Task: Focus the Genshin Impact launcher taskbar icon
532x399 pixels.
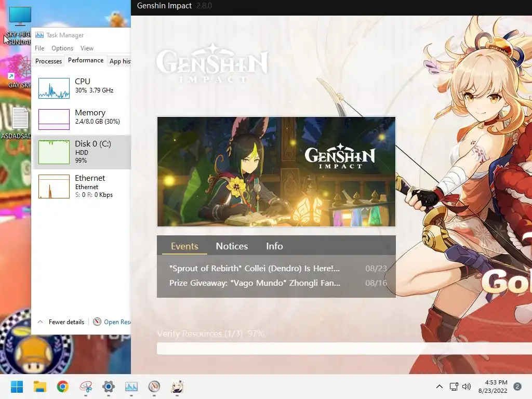Action: pos(177,387)
